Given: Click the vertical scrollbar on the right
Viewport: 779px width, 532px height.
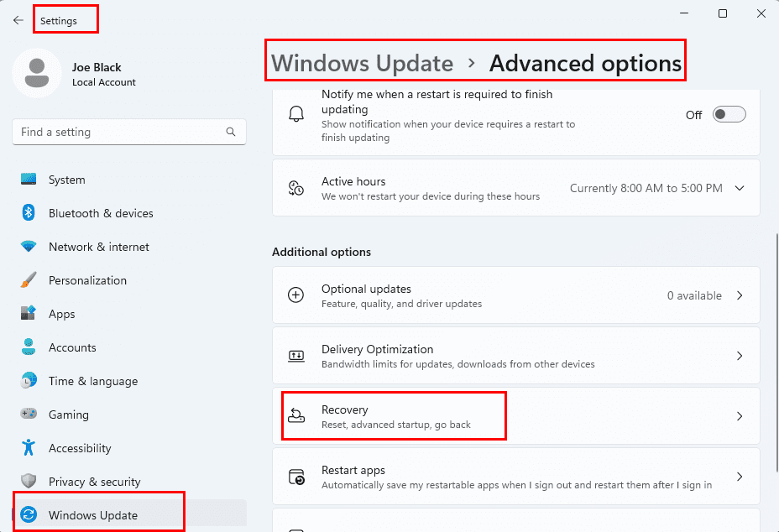Looking at the screenshot, I should 776,352.
